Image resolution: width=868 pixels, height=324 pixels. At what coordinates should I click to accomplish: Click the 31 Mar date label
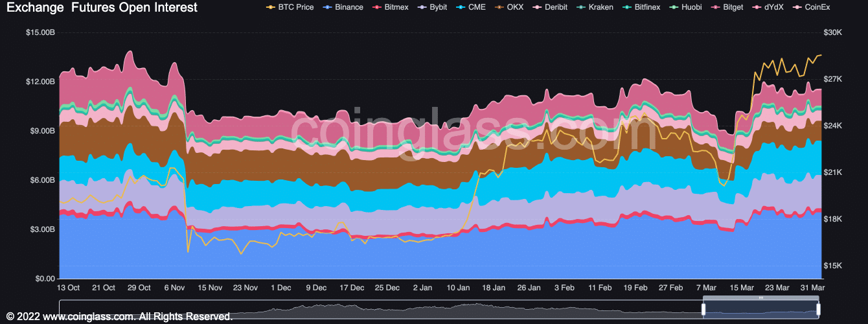tap(813, 288)
